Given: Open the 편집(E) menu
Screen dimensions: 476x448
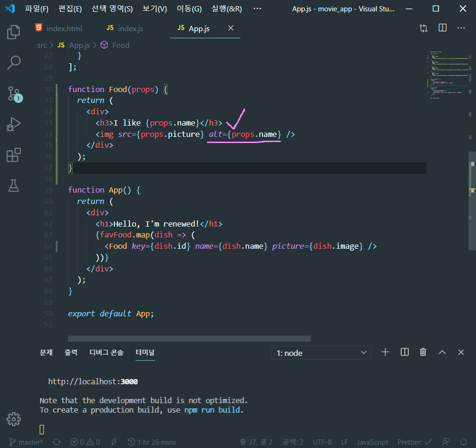Looking at the screenshot, I should tap(70, 8).
